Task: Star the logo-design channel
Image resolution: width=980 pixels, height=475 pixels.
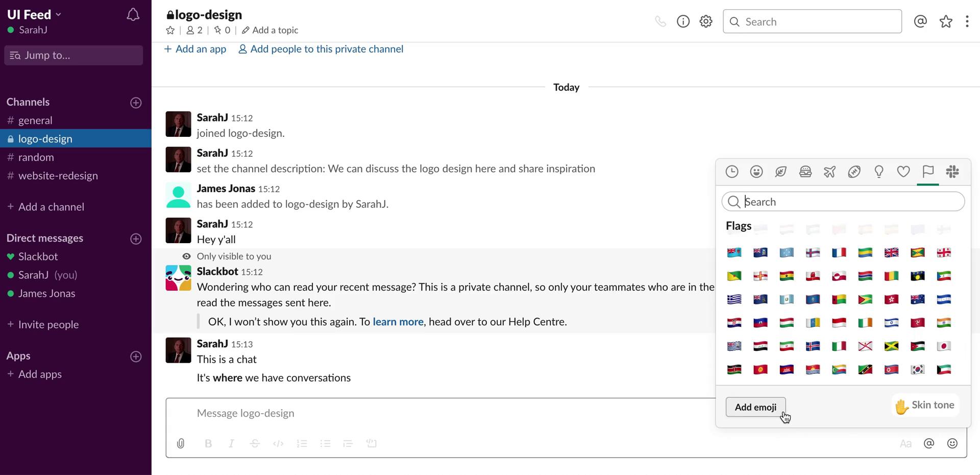Action: (x=170, y=30)
